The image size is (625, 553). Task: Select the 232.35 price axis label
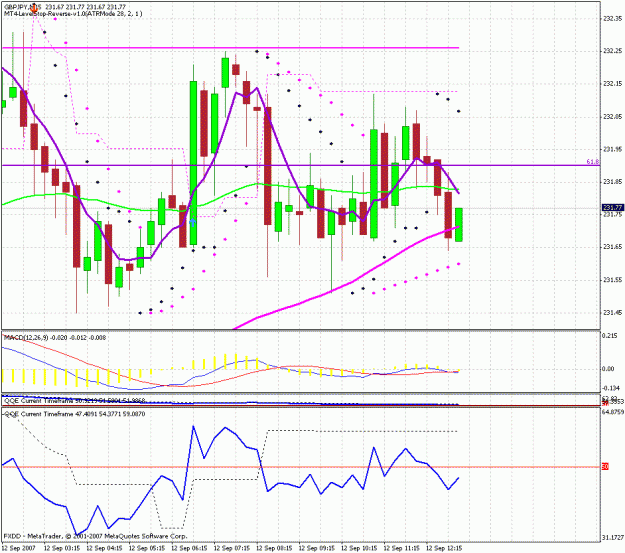point(612,18)
